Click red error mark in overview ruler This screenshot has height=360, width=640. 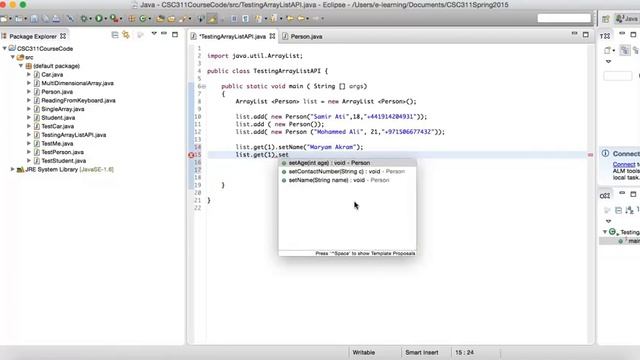(590, 155)
